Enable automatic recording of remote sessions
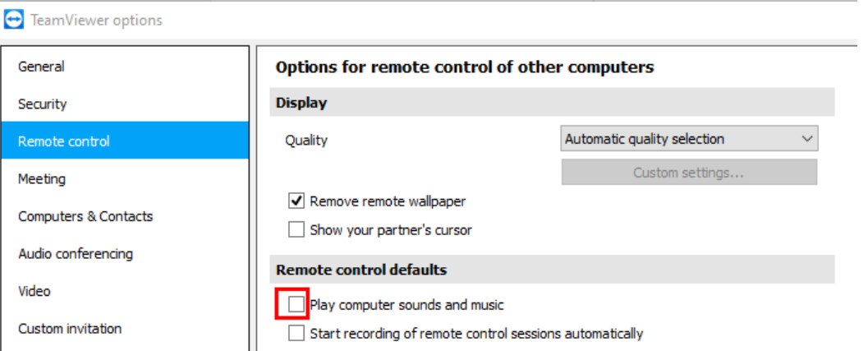The image size is (868, 351). click(296, 333)
